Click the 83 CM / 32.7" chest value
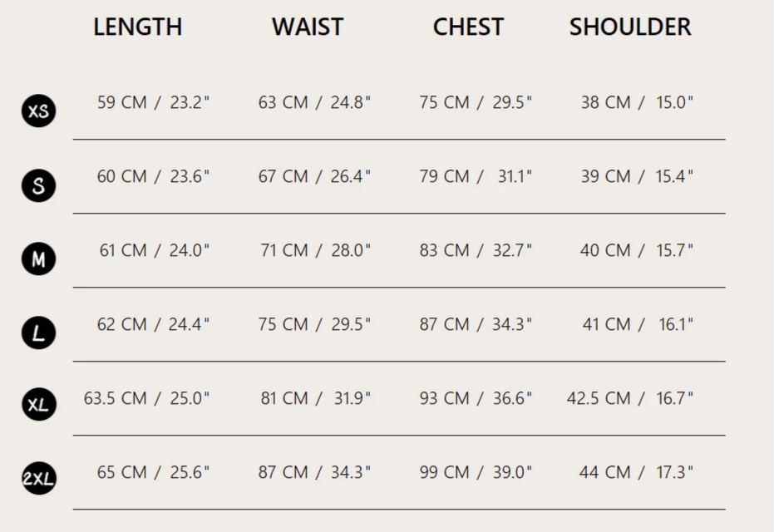The height and width of the screenshot is (532, 774). (476, 250)
